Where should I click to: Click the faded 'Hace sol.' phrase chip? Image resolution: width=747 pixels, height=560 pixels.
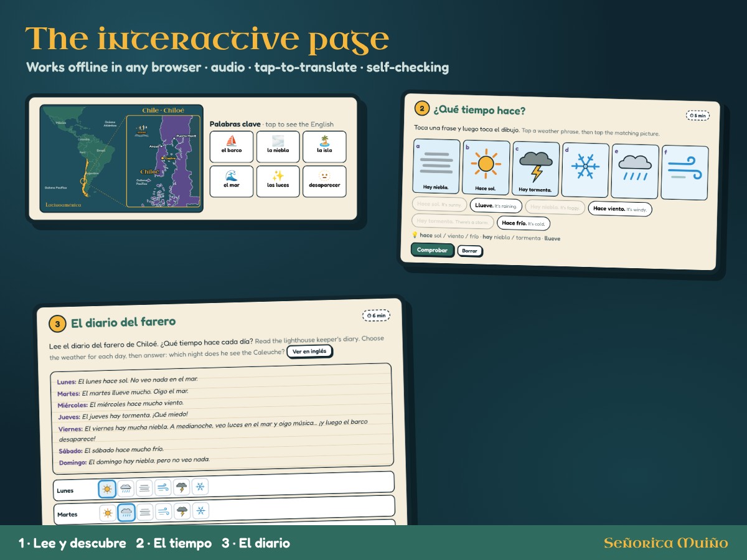point(439,204)
